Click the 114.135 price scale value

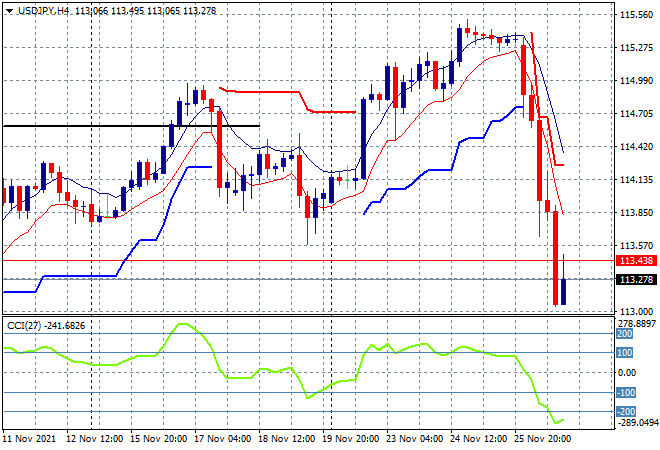click(636, 180)
